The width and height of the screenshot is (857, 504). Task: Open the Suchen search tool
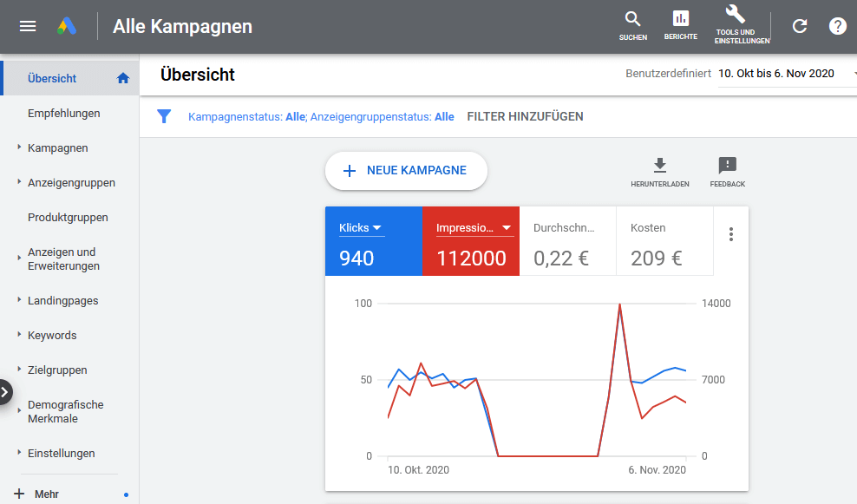pyautogui.click(x=633, y=25)
